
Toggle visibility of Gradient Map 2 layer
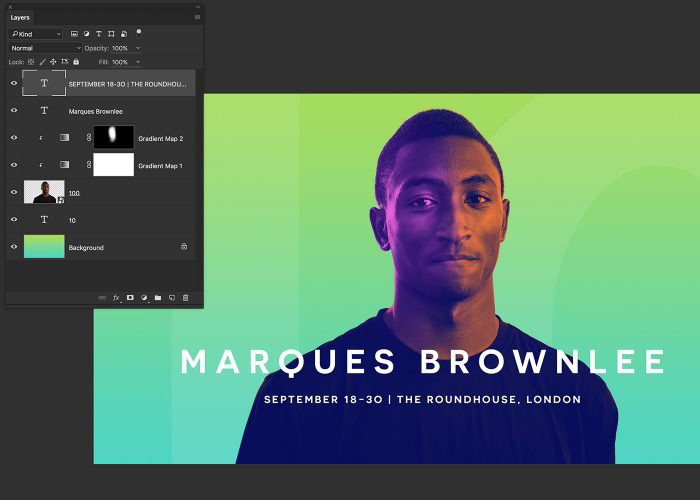[14, 138]
